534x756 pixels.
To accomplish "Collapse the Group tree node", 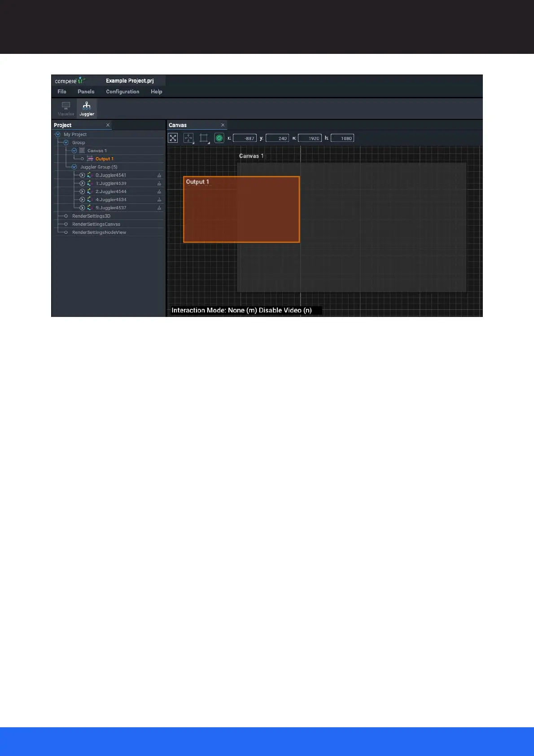I will [x=66, y=142].
